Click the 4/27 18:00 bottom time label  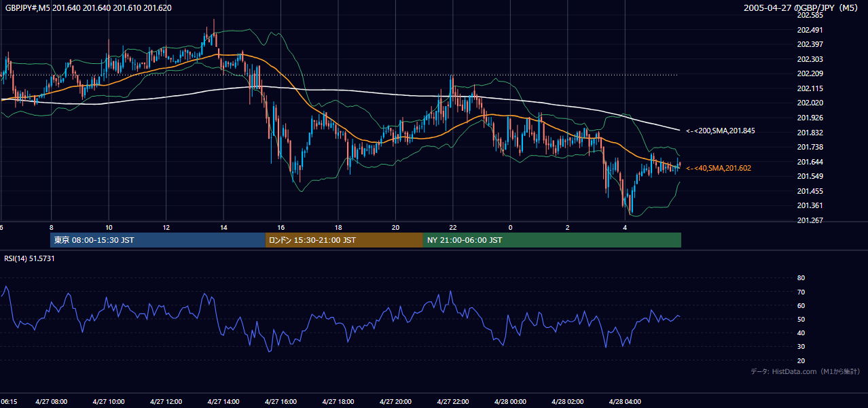point(338,402)
